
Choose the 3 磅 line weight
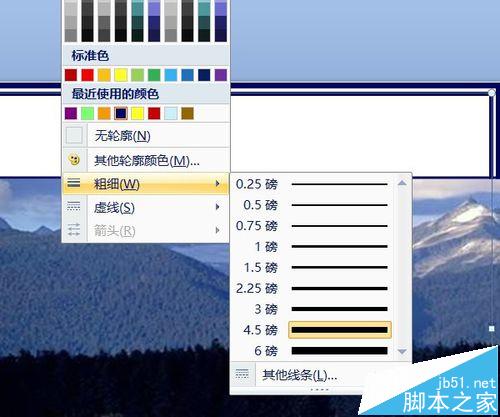click(313, 309)
